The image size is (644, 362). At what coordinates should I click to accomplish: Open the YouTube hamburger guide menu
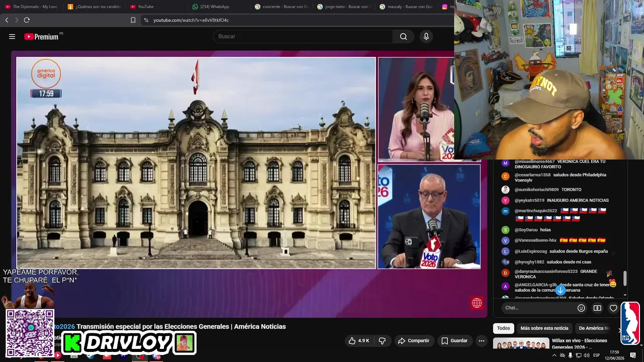click(x=12, y=36)
